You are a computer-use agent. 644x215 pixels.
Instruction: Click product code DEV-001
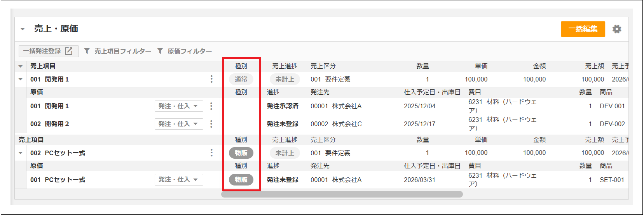click(612, 106)
